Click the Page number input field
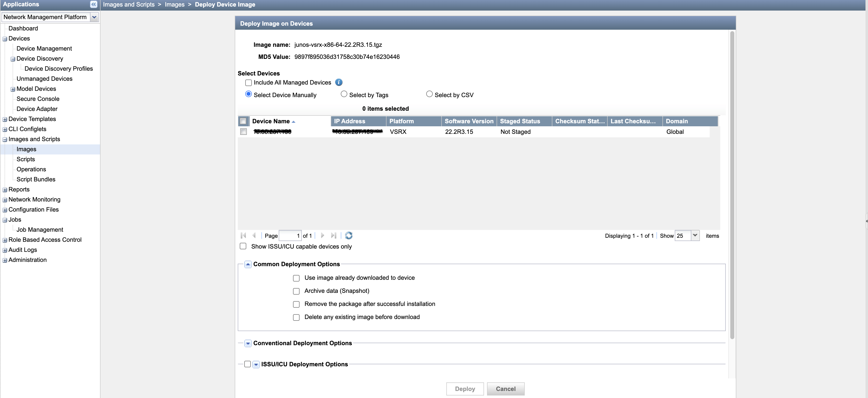This screenshot has height=398, width=868. (290, 235)
